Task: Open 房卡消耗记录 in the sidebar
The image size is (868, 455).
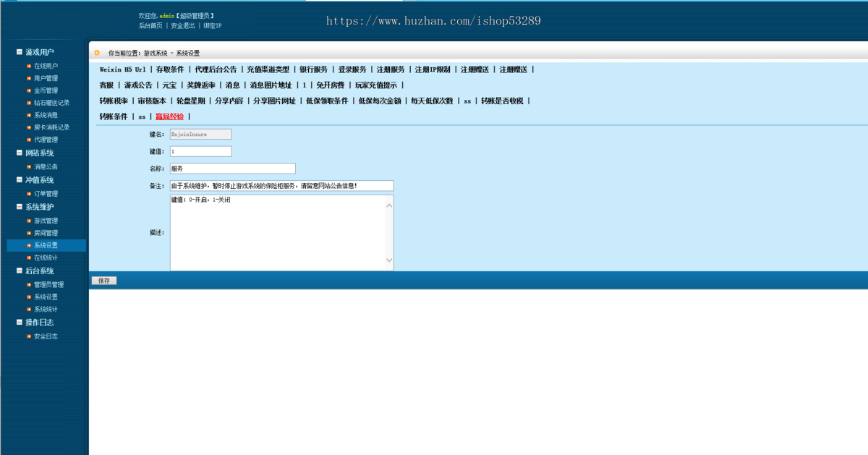Action: click(51, 127)
